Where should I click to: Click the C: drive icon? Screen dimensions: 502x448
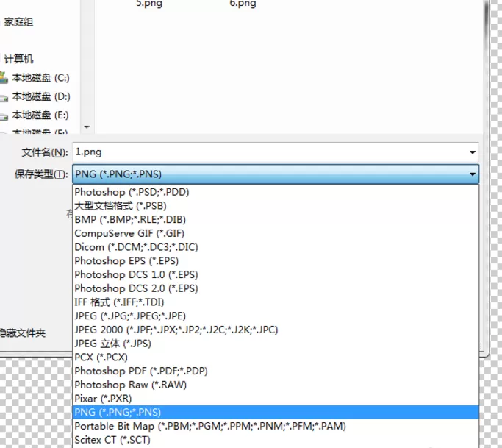4,78
